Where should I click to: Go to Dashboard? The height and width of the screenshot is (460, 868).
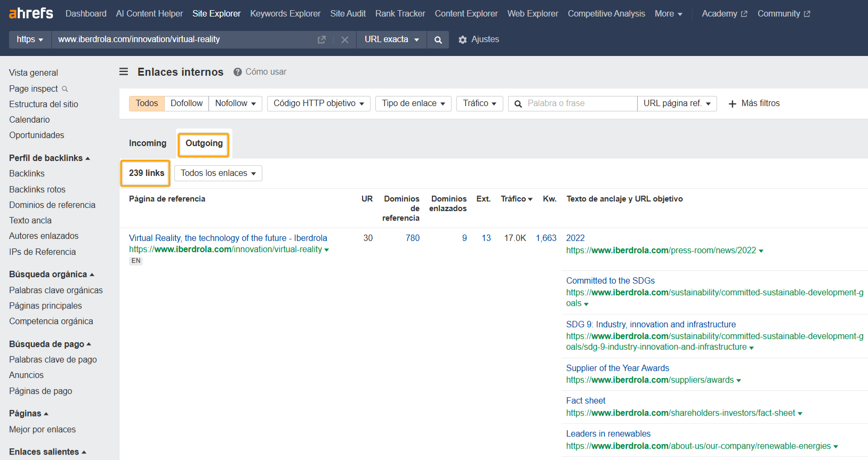pyautogui.click(x=86, y=14)
